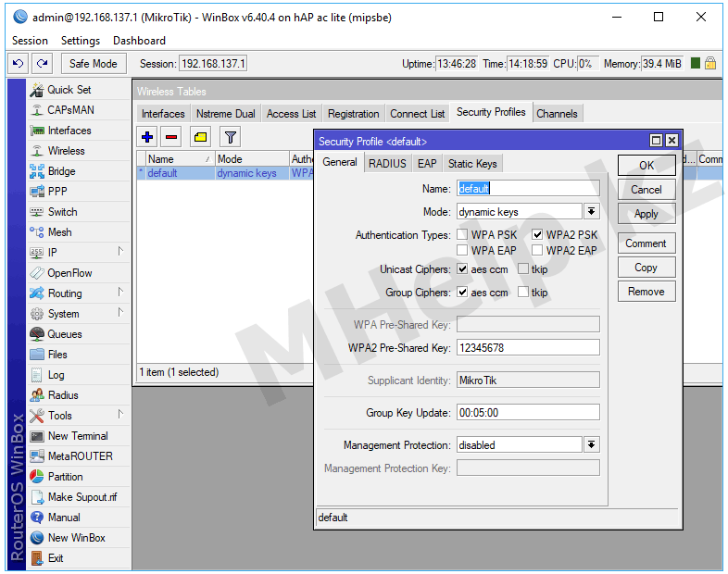Open Radius sidebar entry
The height and width of the screenshot is (574, 728).
point(79,395)
